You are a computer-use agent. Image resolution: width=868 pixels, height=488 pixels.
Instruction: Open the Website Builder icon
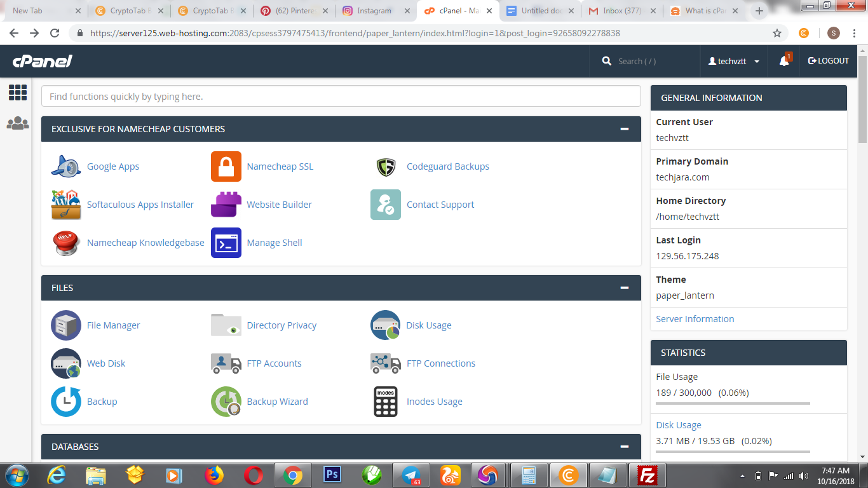[x=226, y=205]
